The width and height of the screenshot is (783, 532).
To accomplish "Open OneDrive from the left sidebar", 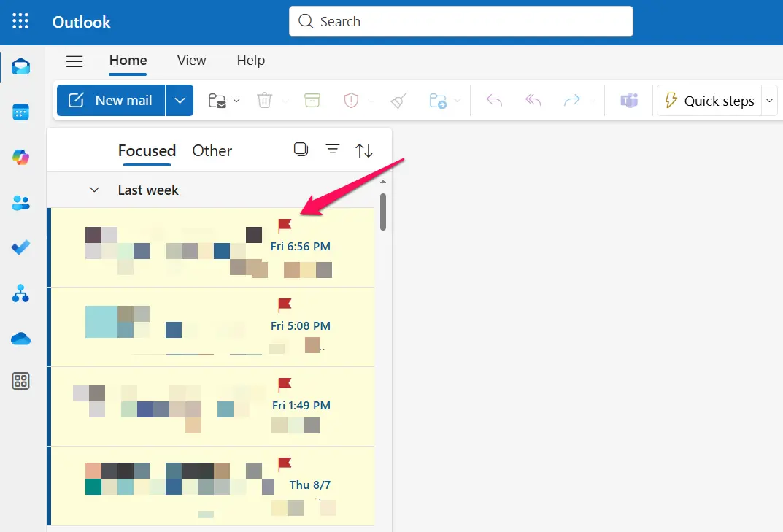I will (x=20, y=338).
